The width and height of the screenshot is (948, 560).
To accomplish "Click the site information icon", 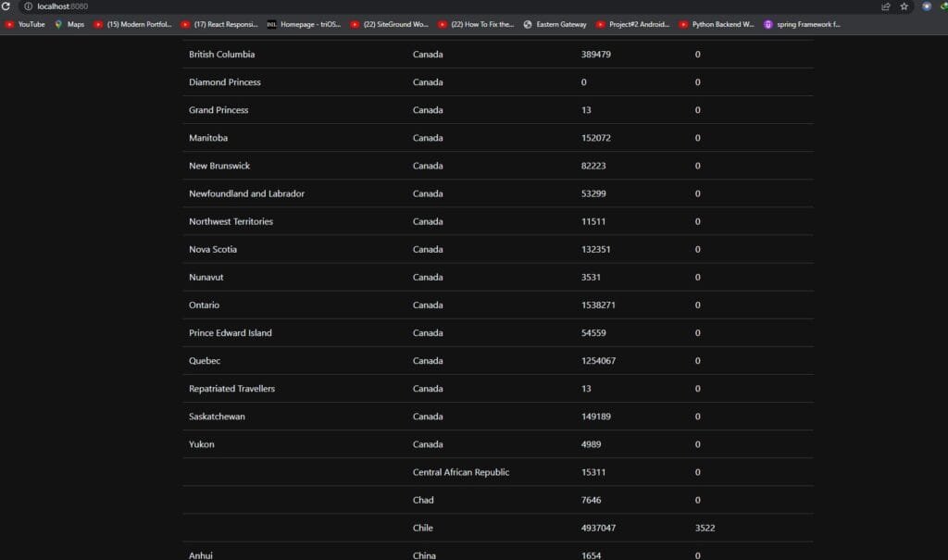I will coord(29,6).
